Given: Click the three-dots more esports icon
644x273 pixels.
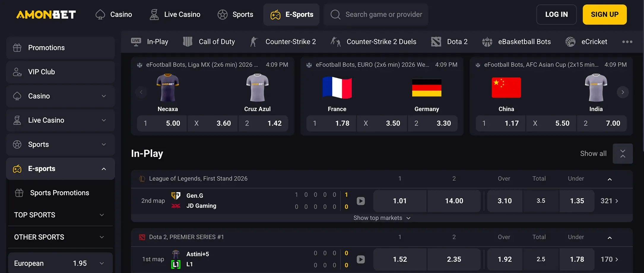Looking at the screenshot, I should (x=627, y=42).
